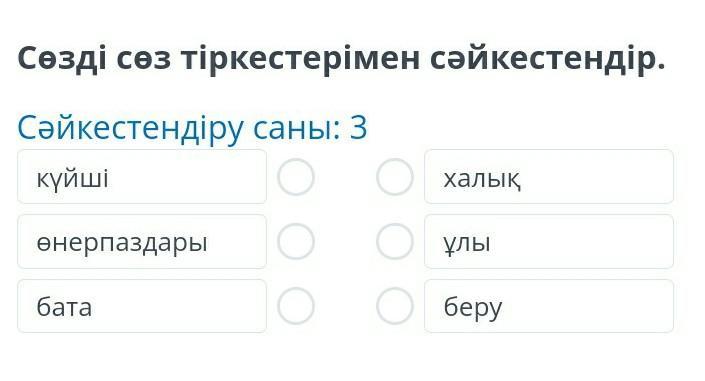Viewport: 705px width, 381px height.
Task: Click the word Сәйкестендіру in blue subtitle
Action: [x=130, y=128]
